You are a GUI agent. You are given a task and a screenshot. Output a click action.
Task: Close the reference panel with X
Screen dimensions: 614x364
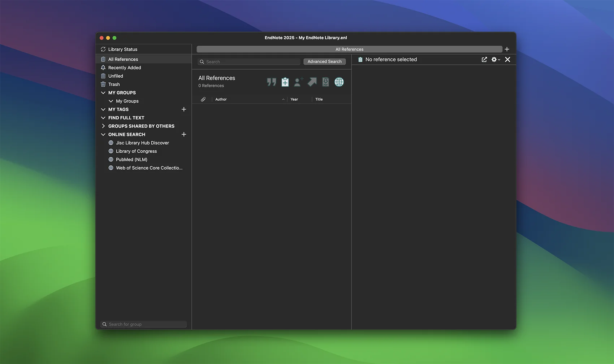(x=507, y=60)
